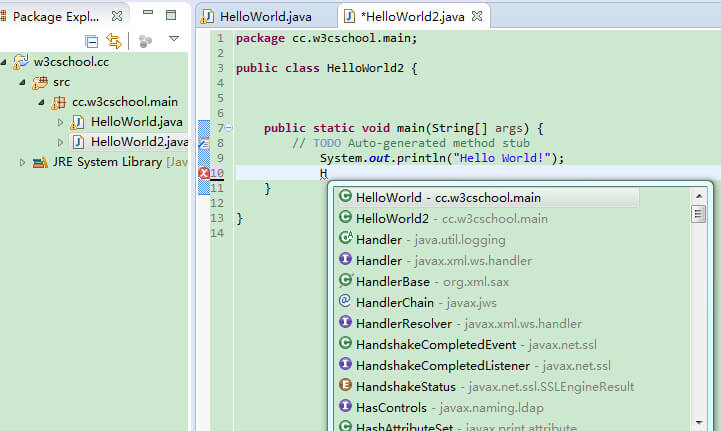The width and height of the screenshot is (721, 431).
Task: Toggle Link with Editor in Package Explorer
Action: (113, 41)
